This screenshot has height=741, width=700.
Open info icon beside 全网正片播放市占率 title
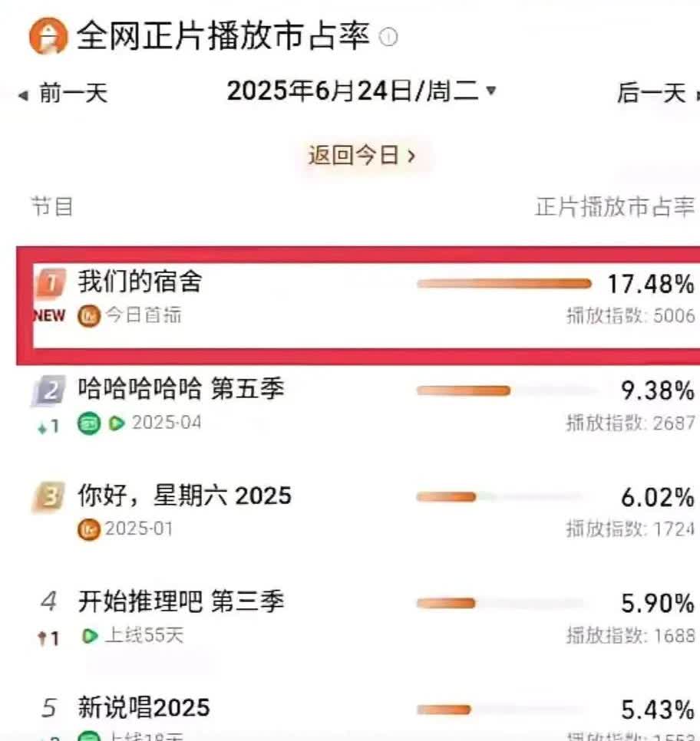tap(388, 37)
